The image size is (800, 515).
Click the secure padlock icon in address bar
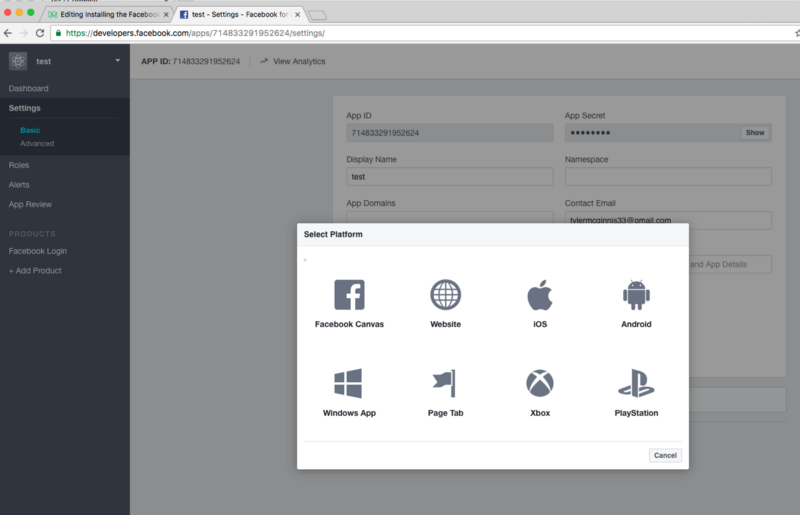[58, 33]
